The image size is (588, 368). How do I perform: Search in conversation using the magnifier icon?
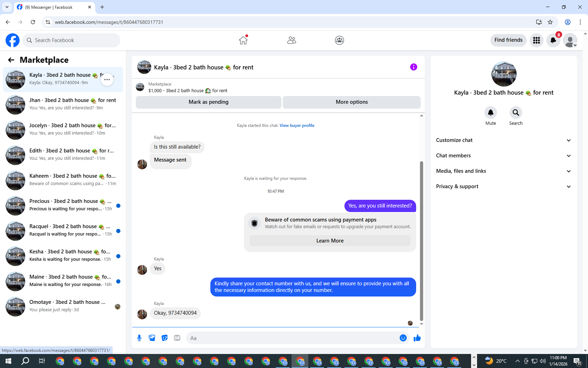tap(516, 113)
